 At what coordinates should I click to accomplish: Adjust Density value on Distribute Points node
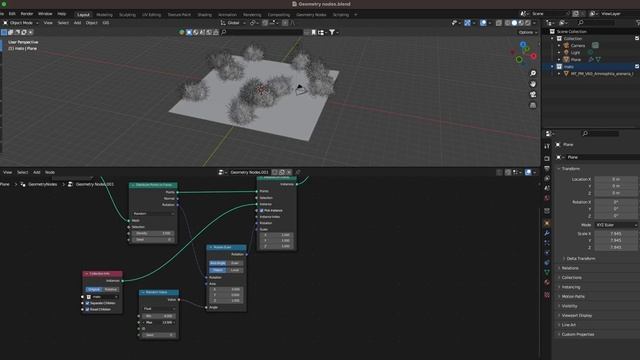(153, 233)
